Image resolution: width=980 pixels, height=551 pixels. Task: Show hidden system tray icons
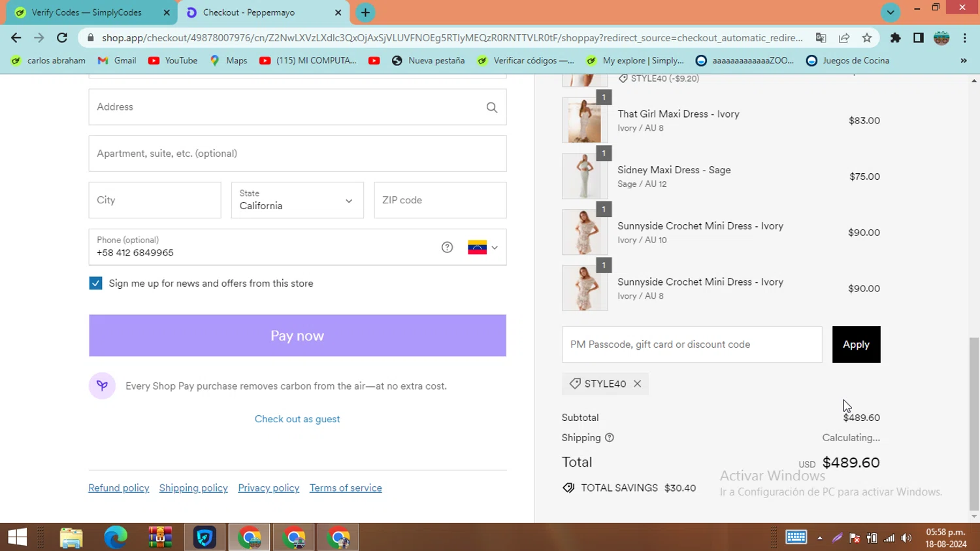tap(820, 538)
